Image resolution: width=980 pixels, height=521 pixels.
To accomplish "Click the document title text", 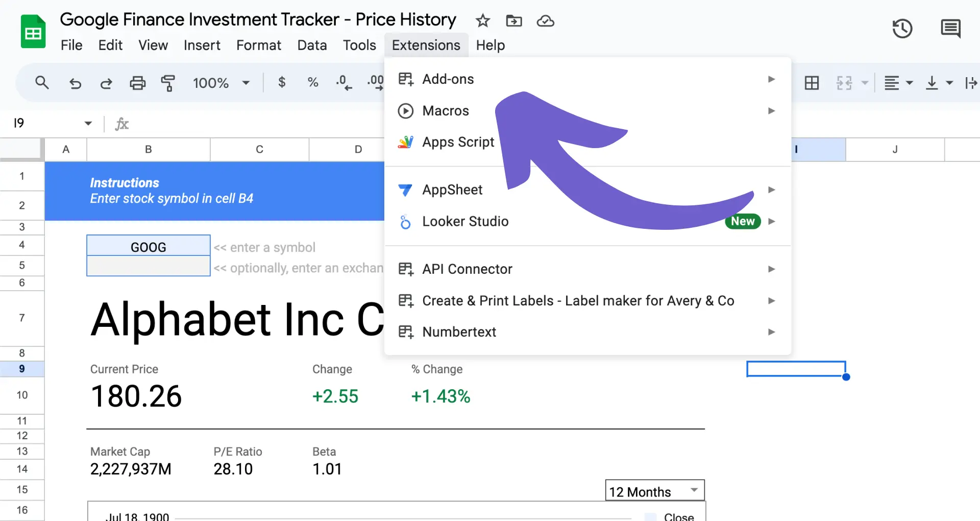I will point(258,20).
